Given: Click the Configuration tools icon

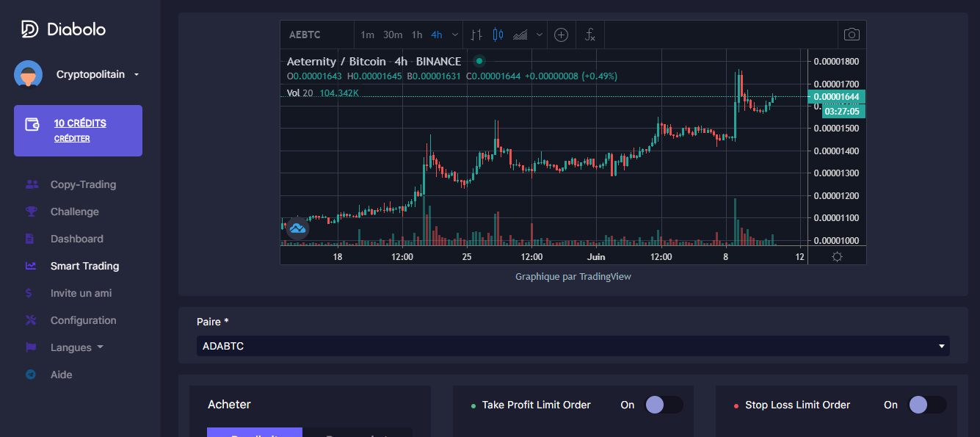Looking at the screenshot, I should [31, 320].
